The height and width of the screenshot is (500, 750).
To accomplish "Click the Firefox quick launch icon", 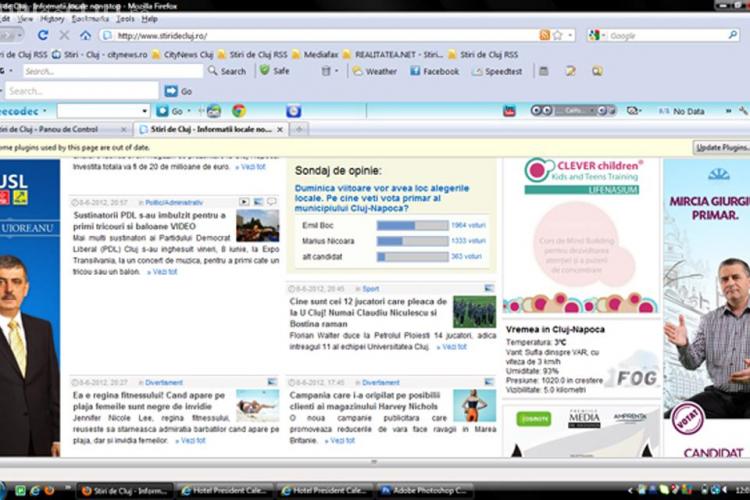I will tap(49, 490).
